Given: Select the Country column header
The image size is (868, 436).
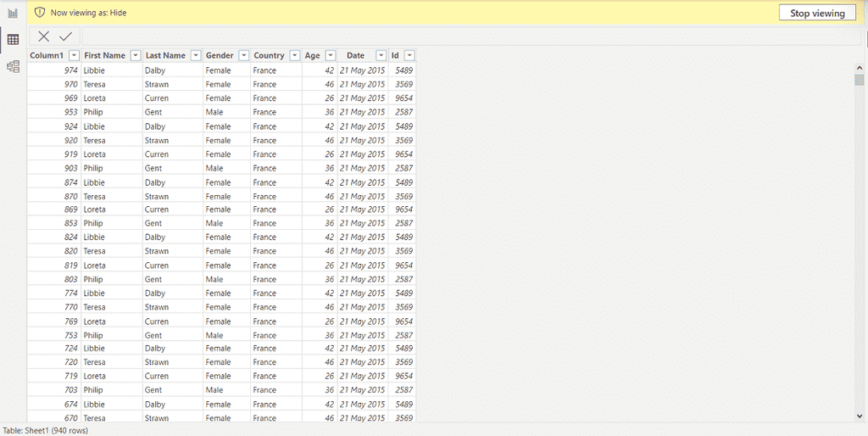Looking at the screenshot, I should coord(269,55).
